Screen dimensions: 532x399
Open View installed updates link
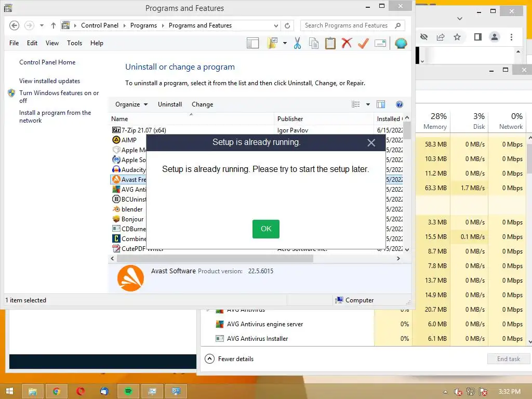point(49,81)
